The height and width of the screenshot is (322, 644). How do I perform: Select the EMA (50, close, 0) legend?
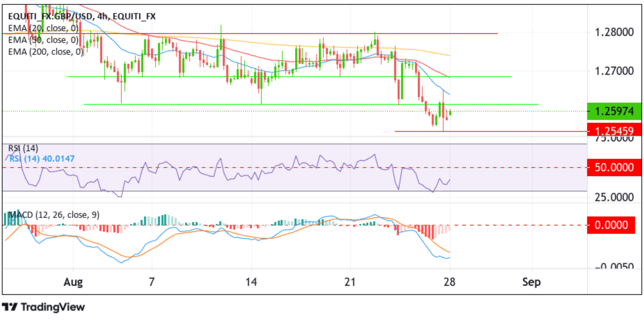[43, 40]
